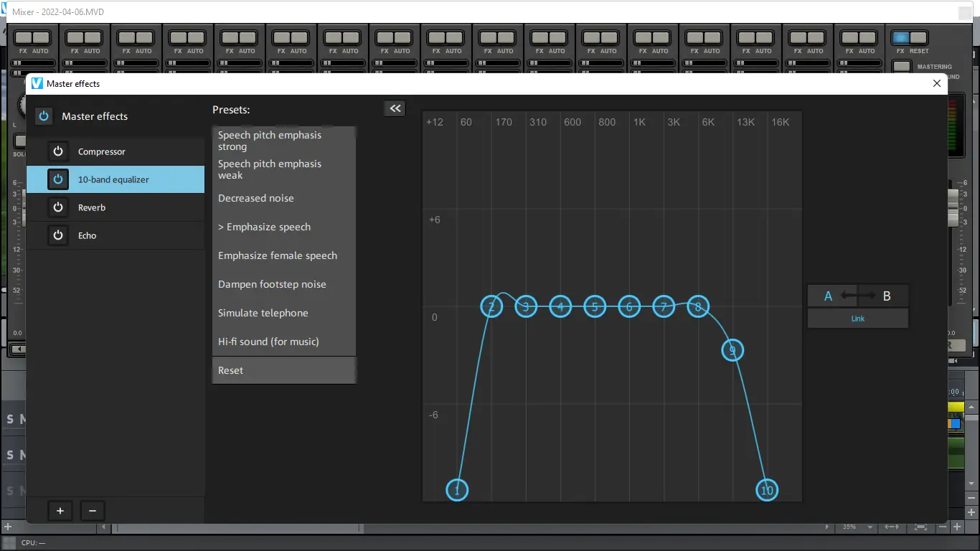The image size is (980, 551).
Task: Click the master volume fader in Mixer
Action: [x=953, y=208]
